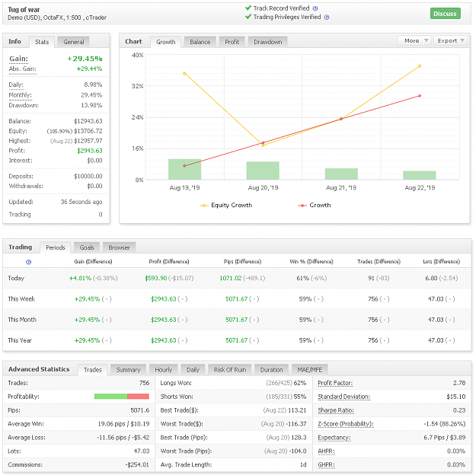Click the Sharpe Ratio label

click(x=336, y=410)
